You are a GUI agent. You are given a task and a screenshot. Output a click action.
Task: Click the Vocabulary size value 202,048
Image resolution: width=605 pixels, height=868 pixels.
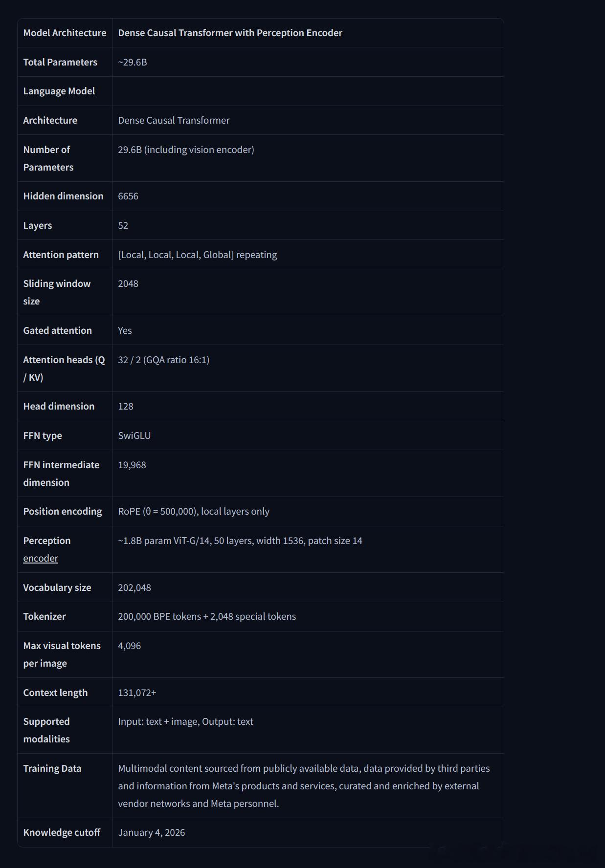[x=134, y=587]
